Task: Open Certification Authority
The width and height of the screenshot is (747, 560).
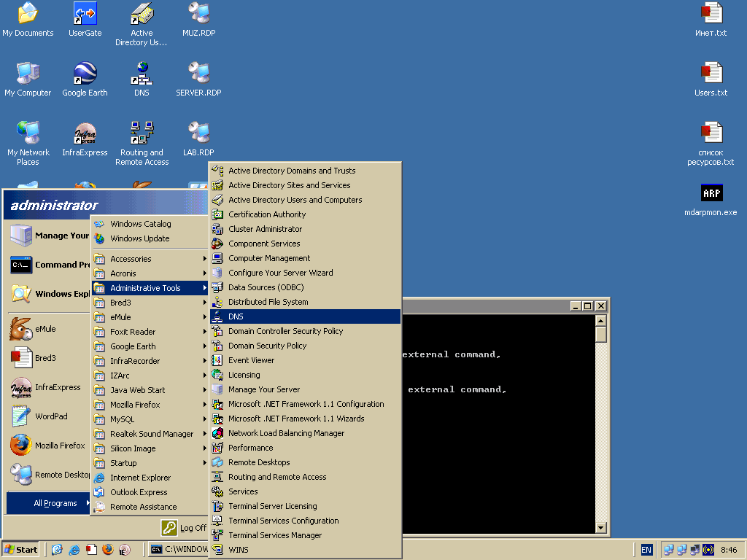Action: point(306,215)
